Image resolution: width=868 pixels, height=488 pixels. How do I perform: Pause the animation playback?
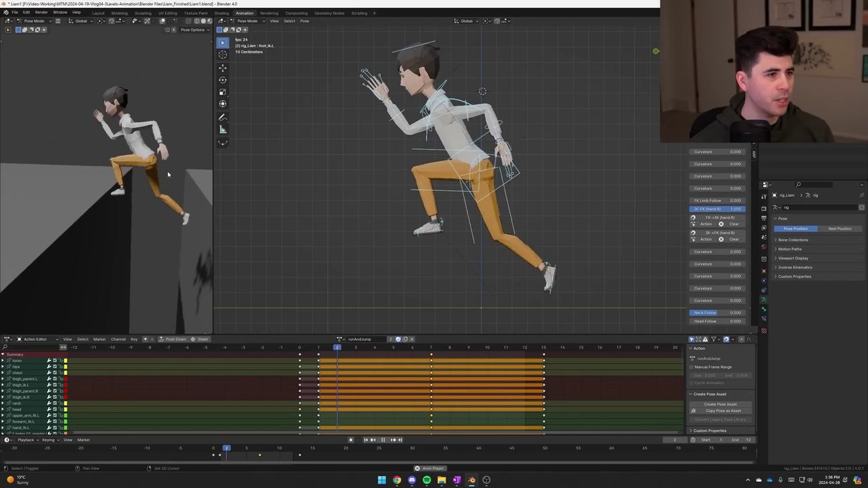pos(383,440)
